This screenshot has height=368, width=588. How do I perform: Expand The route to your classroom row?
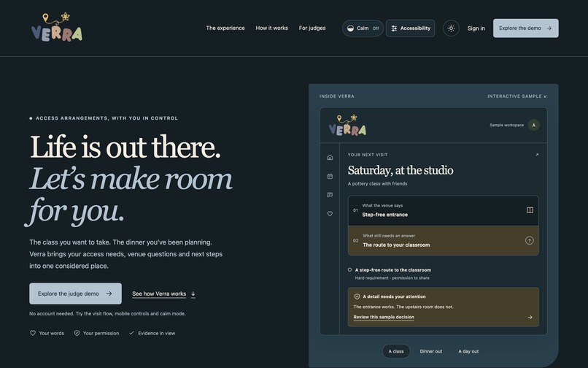[444, 240]
